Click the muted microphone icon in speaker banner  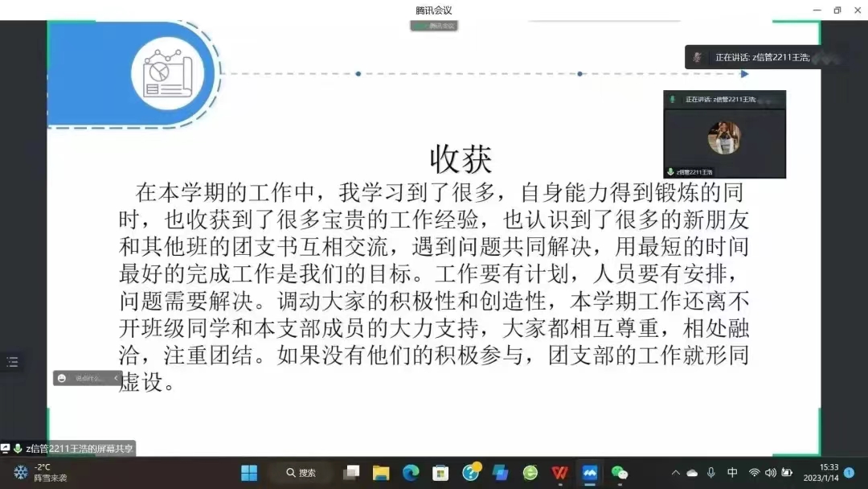coord(698,57)
